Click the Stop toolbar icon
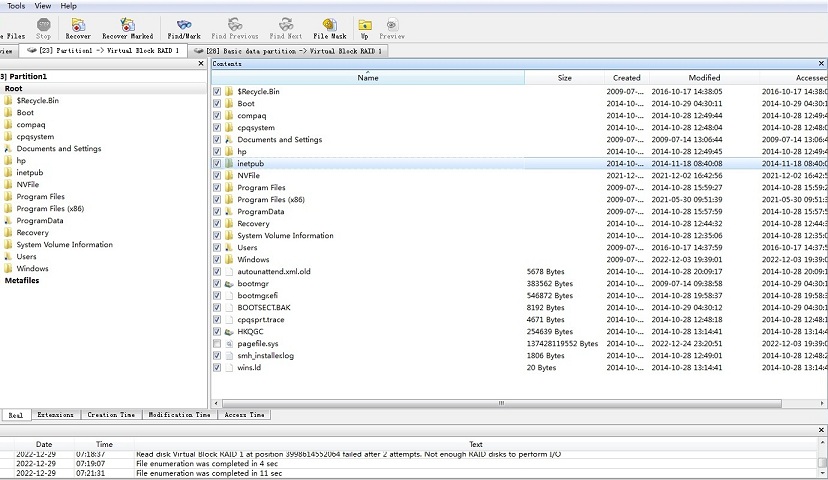The image size is (828, 480). (43, 24)
